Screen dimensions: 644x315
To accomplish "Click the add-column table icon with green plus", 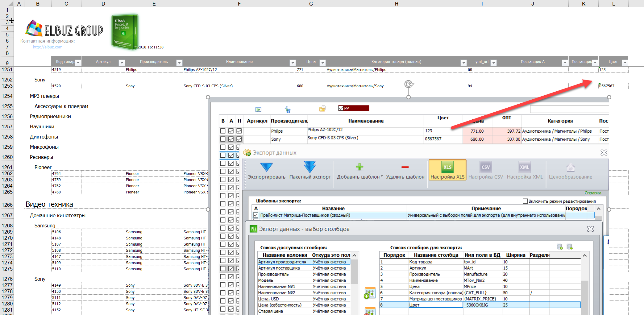I will pos(369,293).
